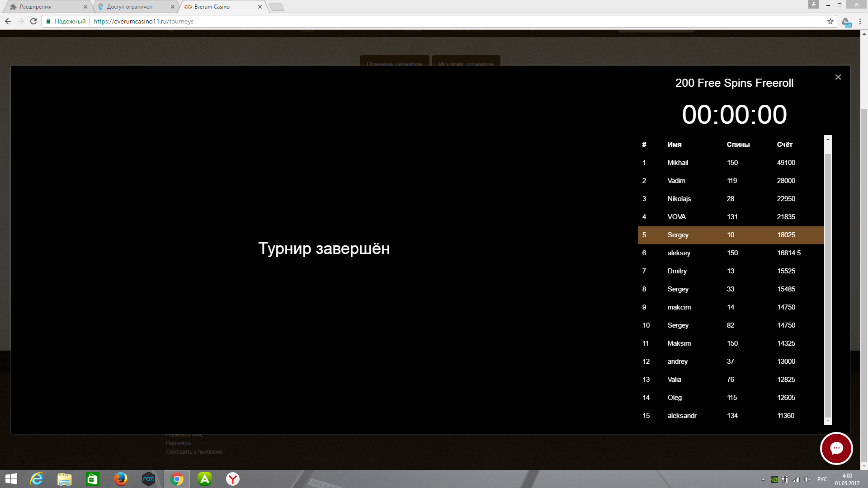Launch Yandex browser from the taskbar
The height and width of the screenshot is (488, 868).
click(x=233, y=479)
